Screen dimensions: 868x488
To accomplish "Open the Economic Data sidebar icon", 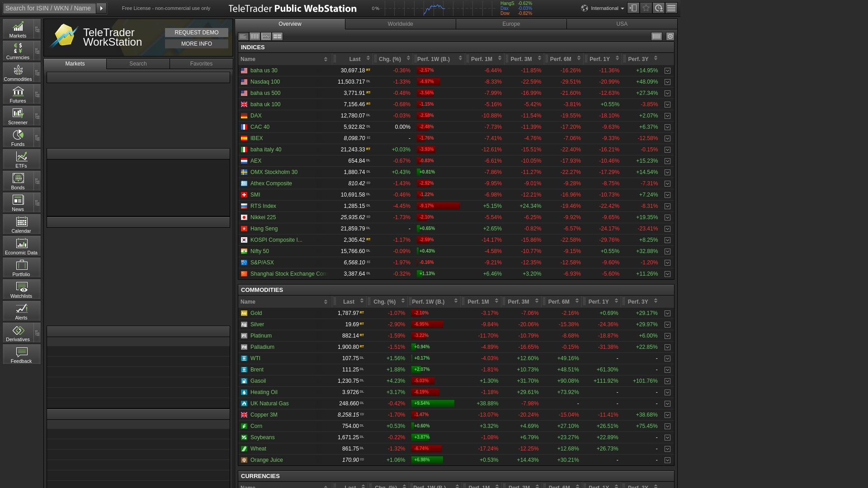I will (x=21, y=246).
